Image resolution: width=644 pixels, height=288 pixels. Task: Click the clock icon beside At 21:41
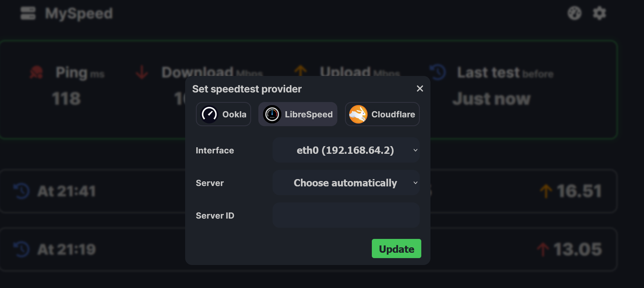coord(22,191)
